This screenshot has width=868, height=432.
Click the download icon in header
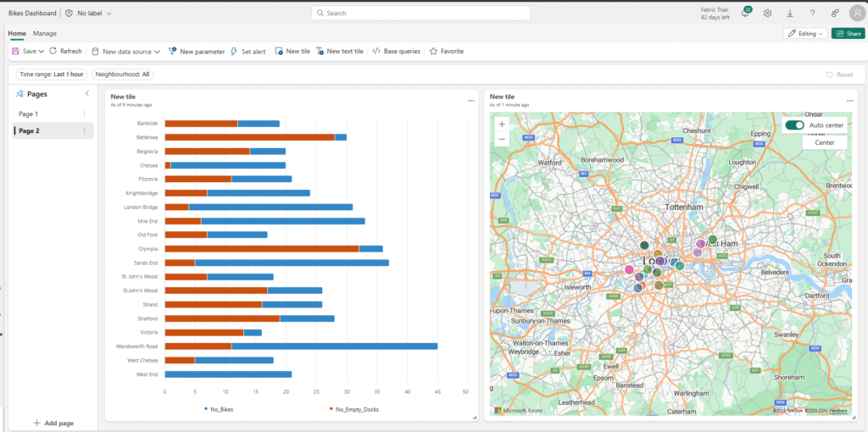pyautogui.click(x=790, y=14)
